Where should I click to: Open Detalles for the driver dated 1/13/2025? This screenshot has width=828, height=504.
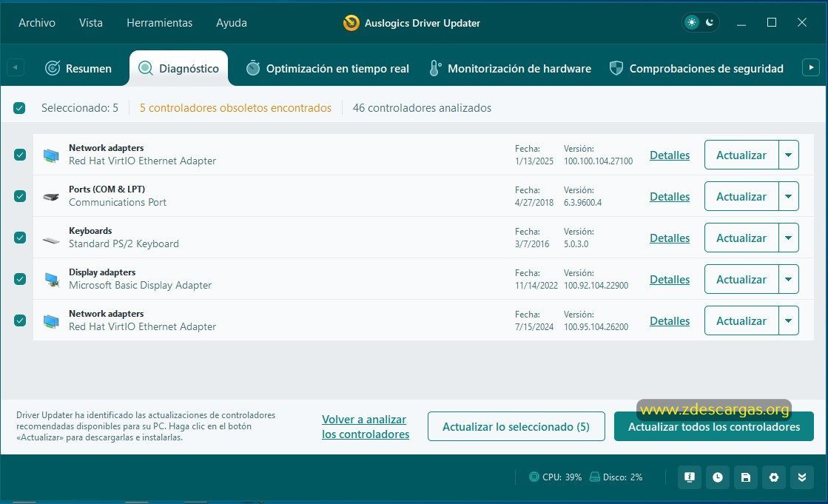tap(670, 155)
